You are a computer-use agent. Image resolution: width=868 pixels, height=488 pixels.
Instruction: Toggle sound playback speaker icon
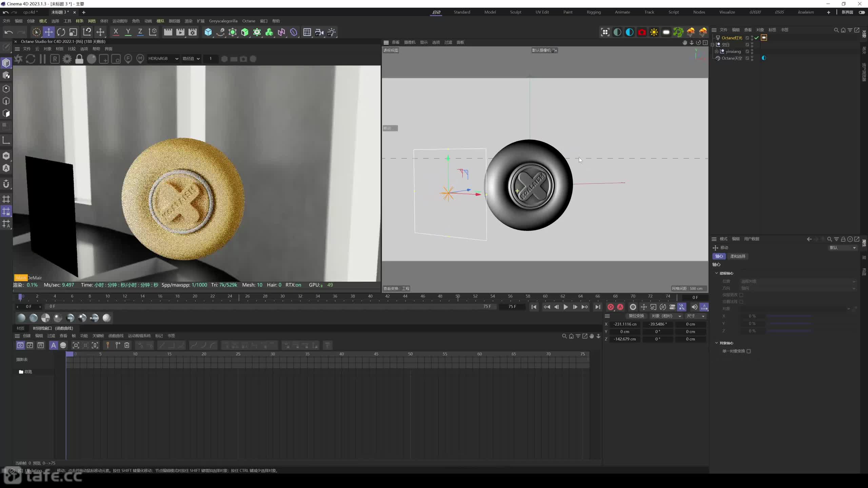coord(694,307)
